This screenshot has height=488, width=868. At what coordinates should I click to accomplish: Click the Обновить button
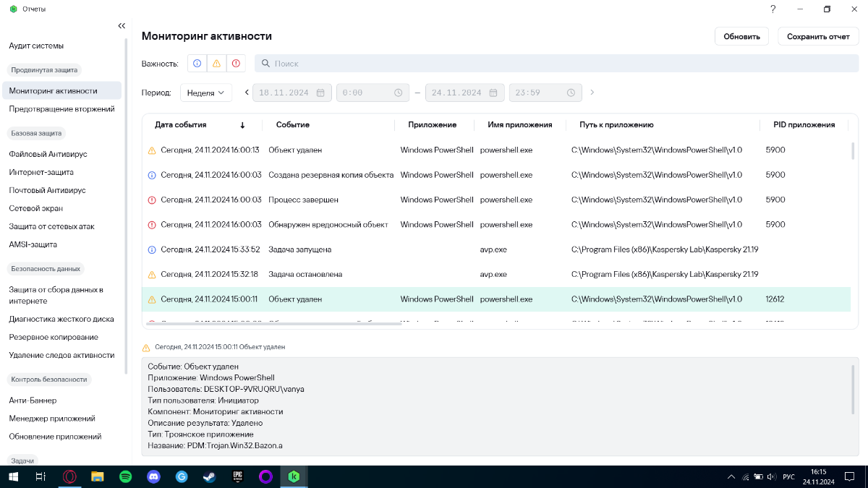pyautogui.click(x=741, y=36)
